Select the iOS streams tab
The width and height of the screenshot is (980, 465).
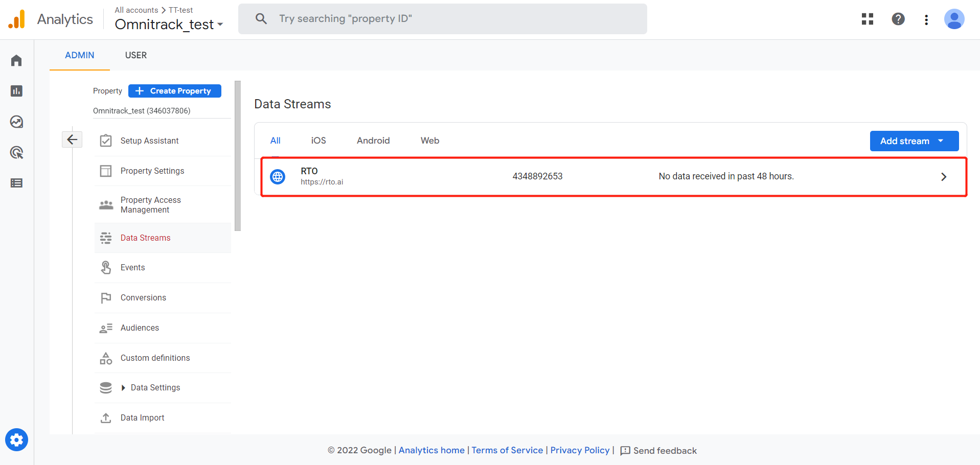318,141
